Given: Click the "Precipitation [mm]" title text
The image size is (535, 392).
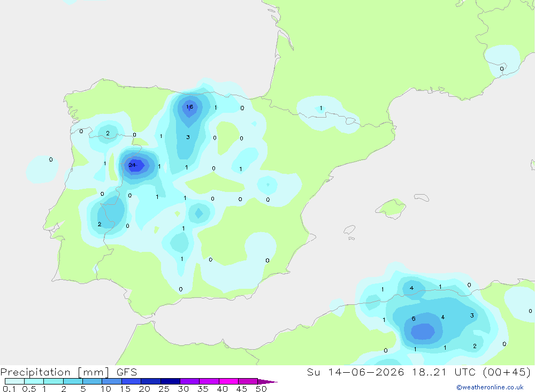Looking at the screenshot, I should (x=55, y=372).
